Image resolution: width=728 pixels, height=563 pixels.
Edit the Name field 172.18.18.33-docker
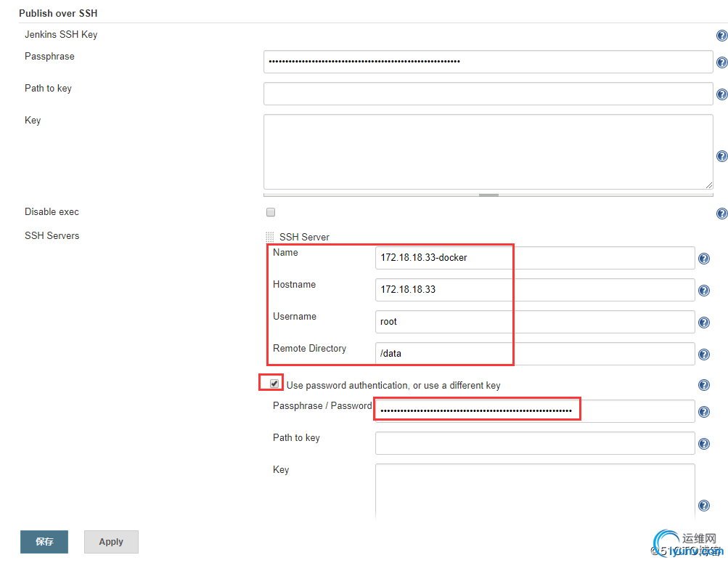(x=535, y=258)
